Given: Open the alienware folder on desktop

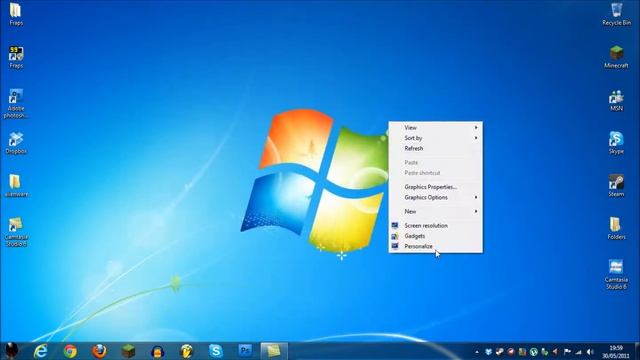Looking at the screenshot, I should (x=16, y=186).
